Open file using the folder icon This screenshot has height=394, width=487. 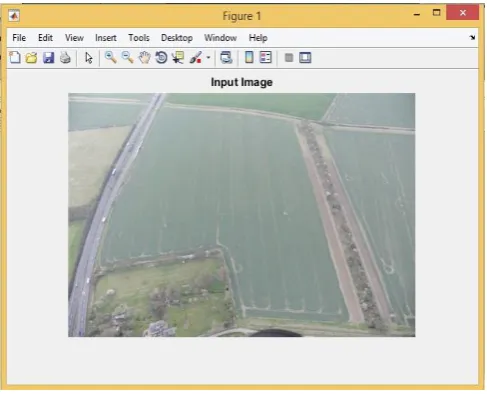click(x=31, y=58)
